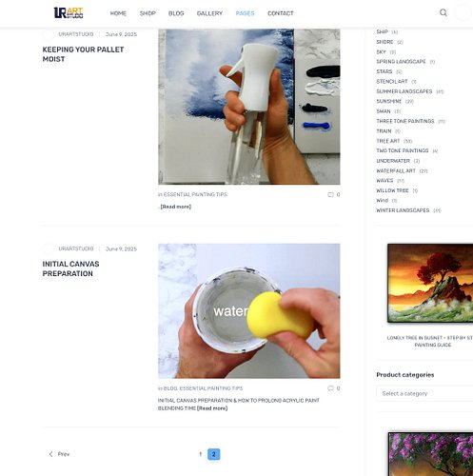Select the SHORE tag

pyautogui.click(x=384, y=42)
